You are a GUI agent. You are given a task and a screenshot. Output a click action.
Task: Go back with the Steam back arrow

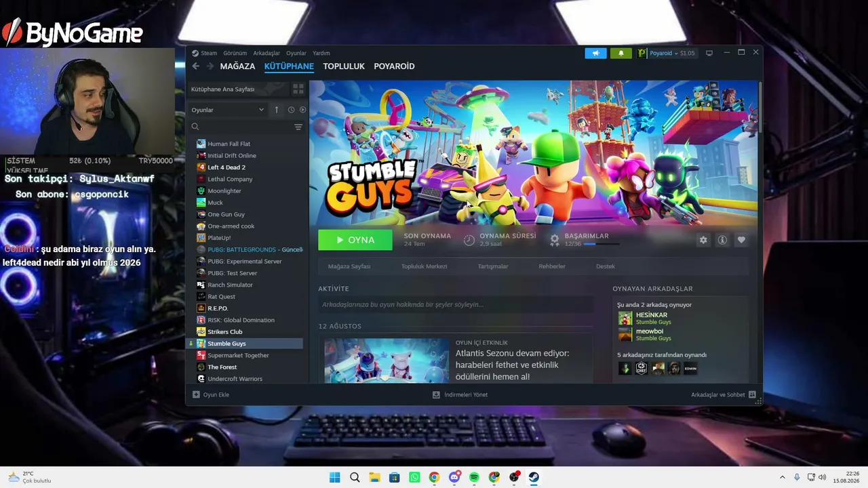(196, 66)
